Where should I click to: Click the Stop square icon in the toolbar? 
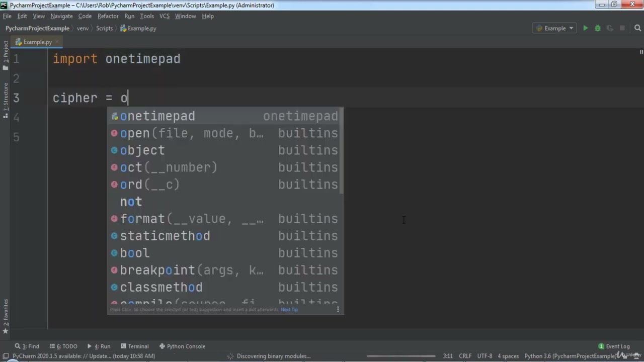coord(622,29)
